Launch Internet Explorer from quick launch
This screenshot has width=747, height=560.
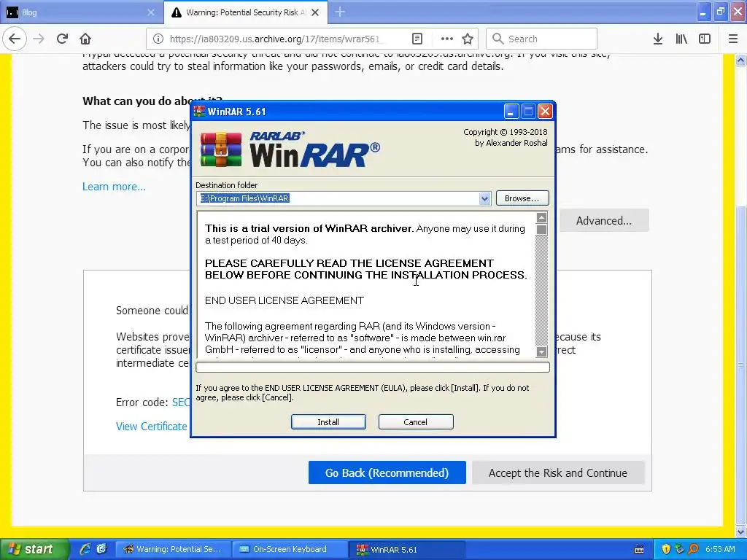(x=85, y=549)
